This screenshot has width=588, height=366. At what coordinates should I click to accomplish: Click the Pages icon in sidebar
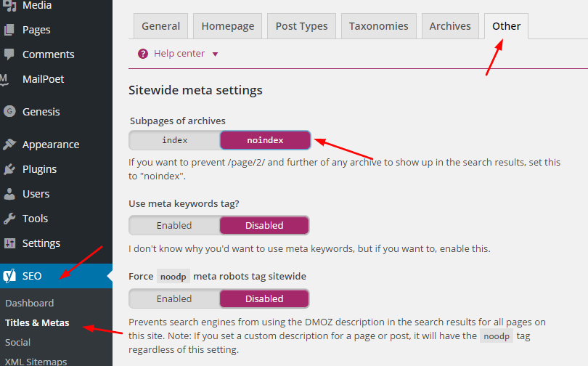tap(9, 30)
